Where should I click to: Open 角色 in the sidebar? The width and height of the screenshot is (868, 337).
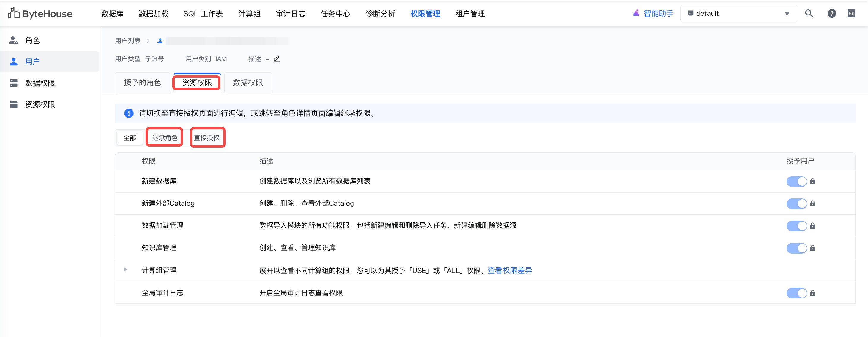32,40
